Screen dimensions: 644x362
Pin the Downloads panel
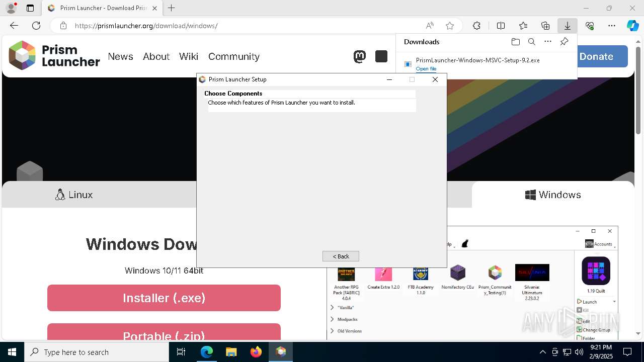[564, 42]
